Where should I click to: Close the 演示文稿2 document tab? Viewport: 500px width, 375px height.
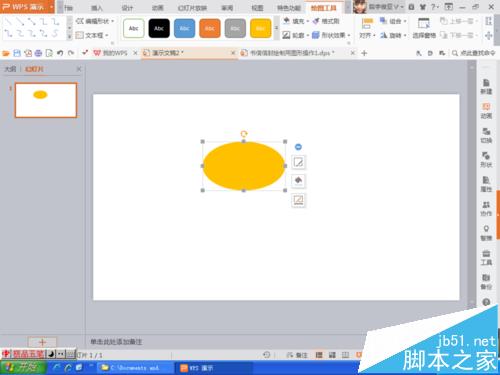pyautogui.click(x=233, y=53)
